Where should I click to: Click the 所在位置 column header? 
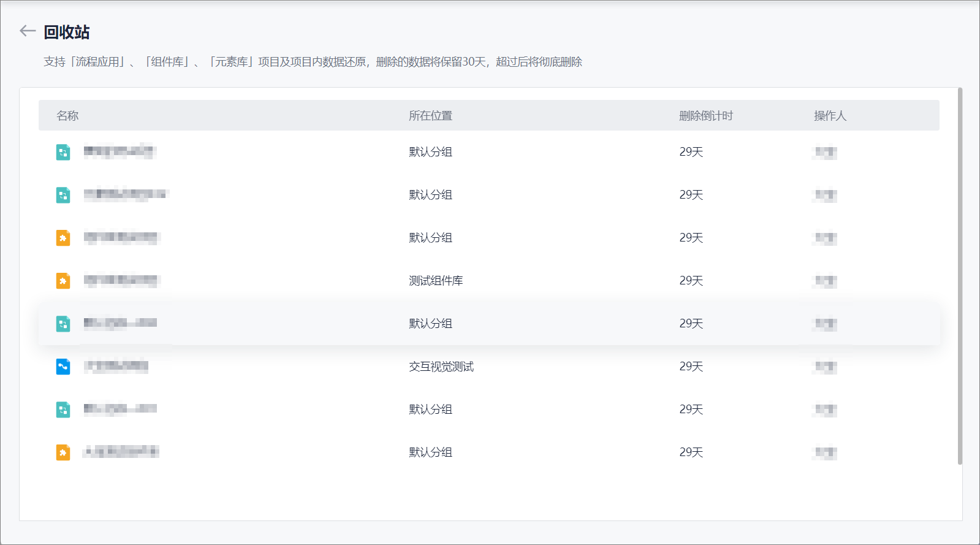tap(430, 116)
